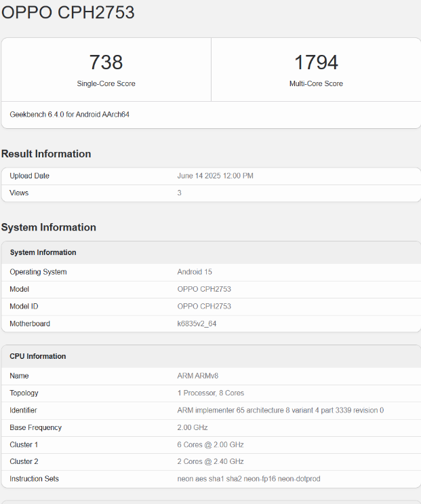The height and width of the screenshot is (504, 421).
Task: Click the Multi-Core Score label
Action: [x=316, y=83]
